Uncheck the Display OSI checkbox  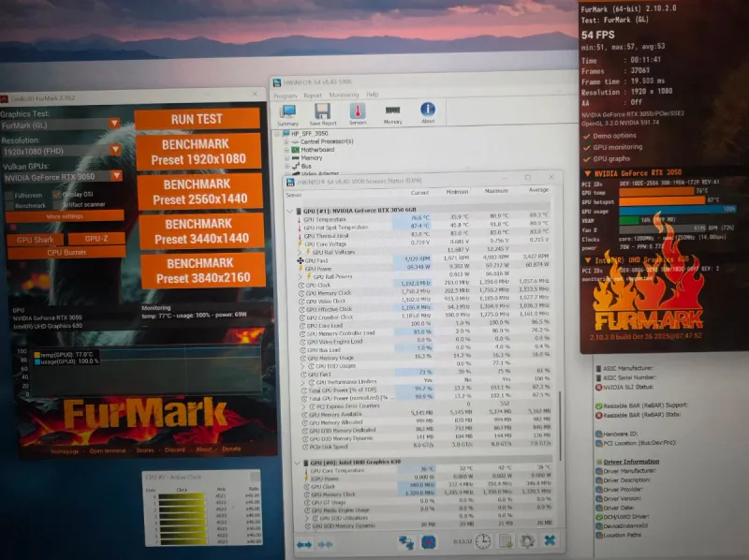[x=56, y=195]
